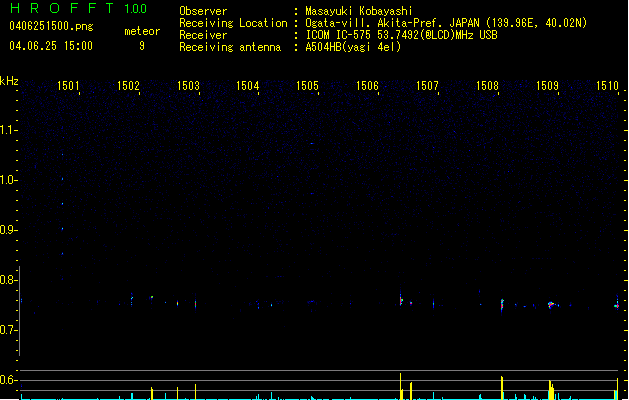The width and height of the screenshot is (629, 400).
Task: Click the 1.0 kHz frequency label
Action: 7,180
